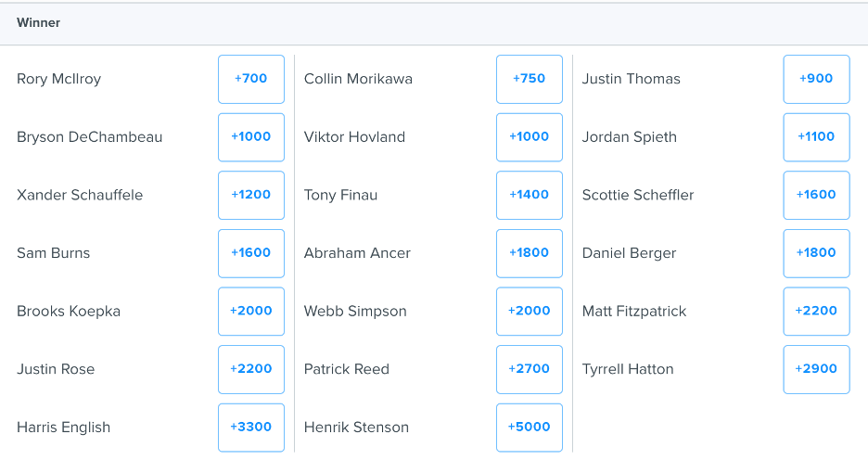This screenshot has width=868, height=460.
Task: Add Xander Schauffele +1200 to betslip
Action: click(251, 195)
